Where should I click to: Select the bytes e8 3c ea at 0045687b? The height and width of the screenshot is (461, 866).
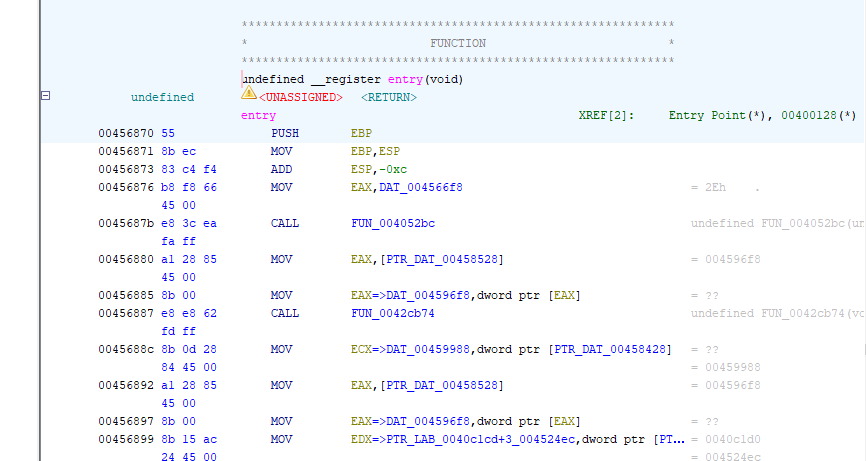click(x=189, y=223)
